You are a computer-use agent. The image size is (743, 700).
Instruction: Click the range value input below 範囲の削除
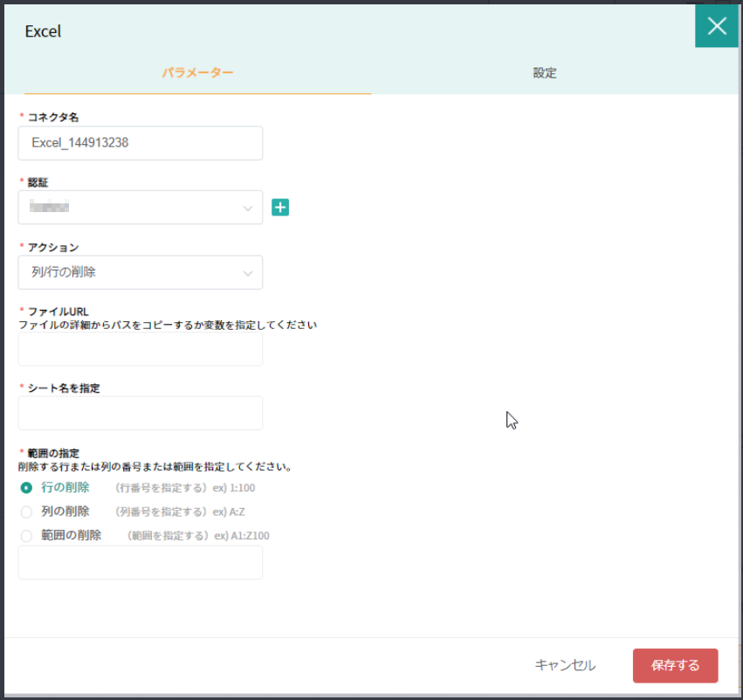pyautogui.click(x=141, y=563)
